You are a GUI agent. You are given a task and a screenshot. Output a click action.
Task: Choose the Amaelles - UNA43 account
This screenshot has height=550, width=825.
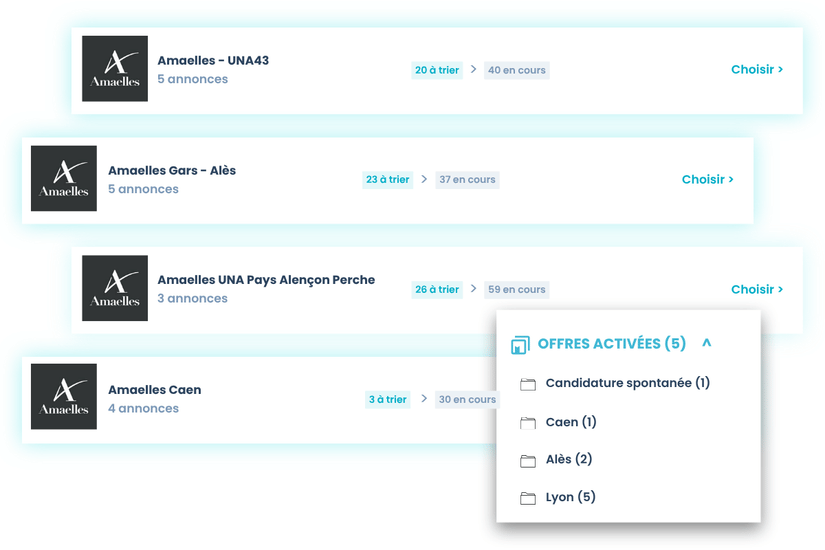757,69
